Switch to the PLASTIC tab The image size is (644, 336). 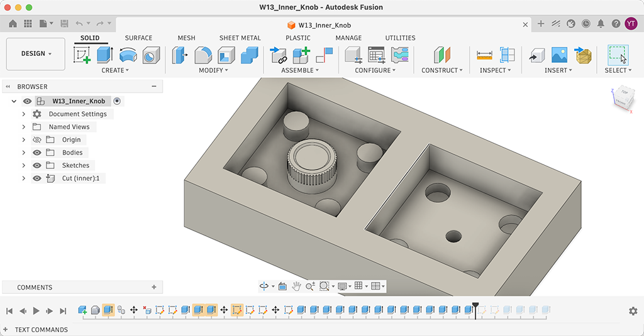click(x=297, y=38)
